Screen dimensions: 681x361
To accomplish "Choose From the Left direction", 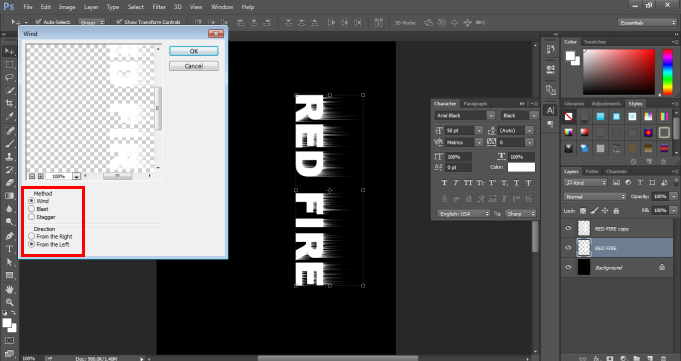I will 31,245.
